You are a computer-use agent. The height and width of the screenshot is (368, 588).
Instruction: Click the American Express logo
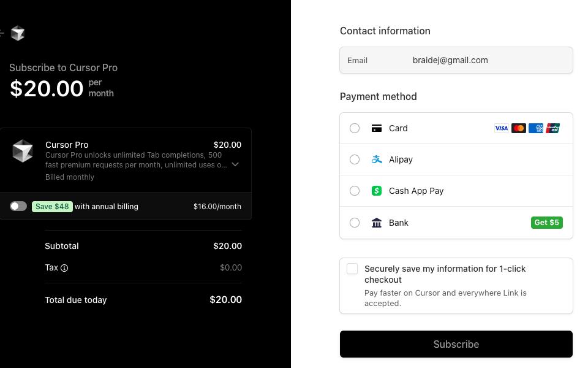[x=536, y=128]
